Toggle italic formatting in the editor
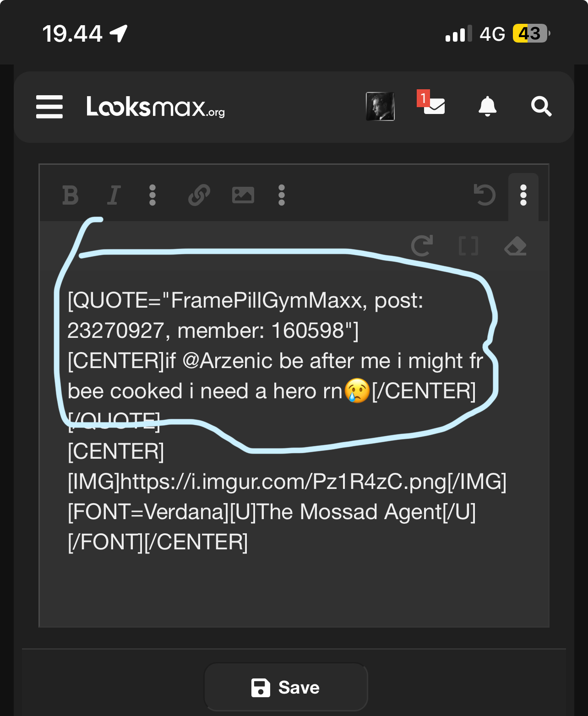Viewport: 588px width, 716px height. pos(113,195)
